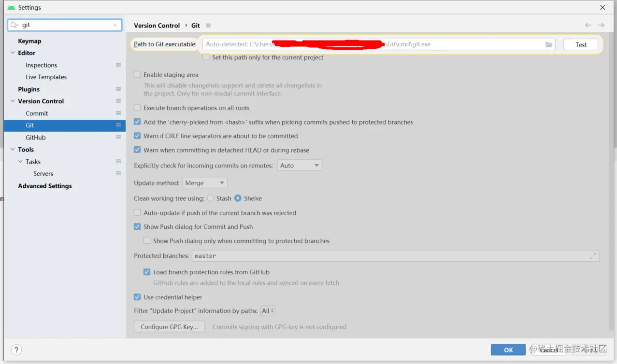This screenshot has height=364, width=617.
Task: Check 'Show Push dialog only for protected branches'
Action: click(147, 240)
